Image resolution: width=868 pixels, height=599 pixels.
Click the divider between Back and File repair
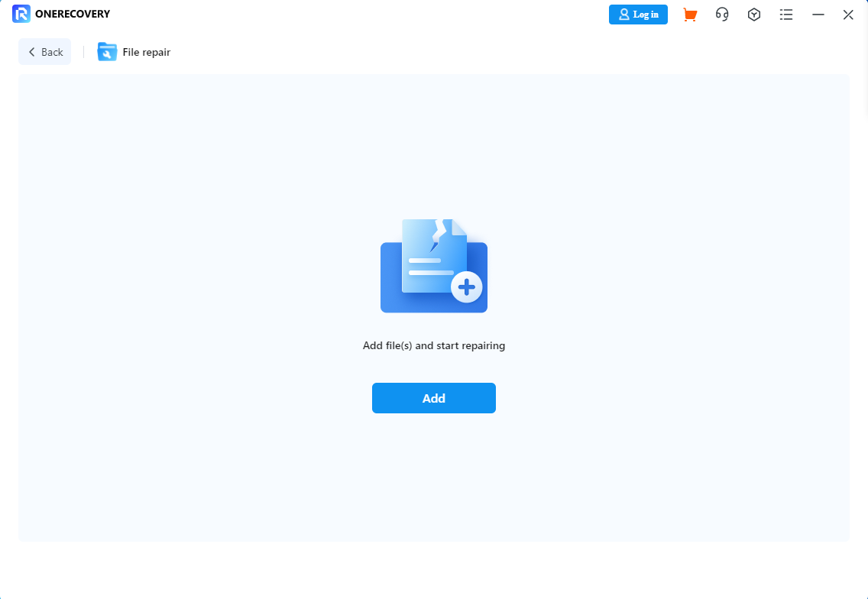coord(84,52)
